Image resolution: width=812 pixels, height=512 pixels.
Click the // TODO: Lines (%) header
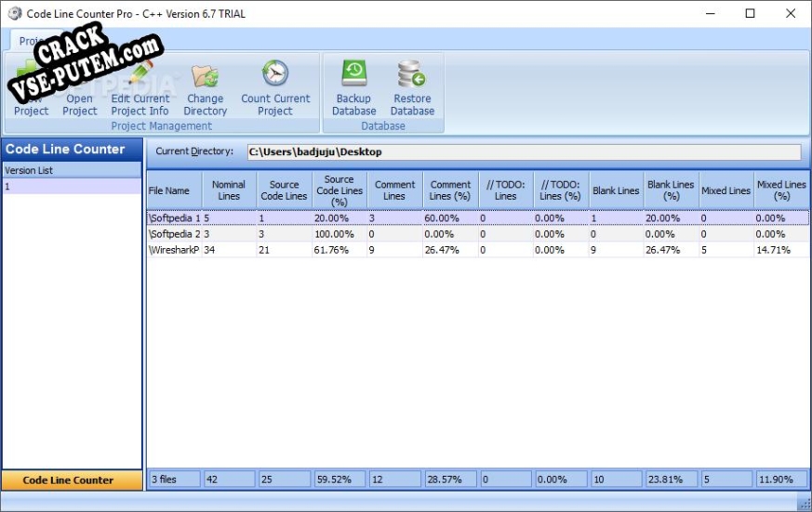tap(560, 190)
